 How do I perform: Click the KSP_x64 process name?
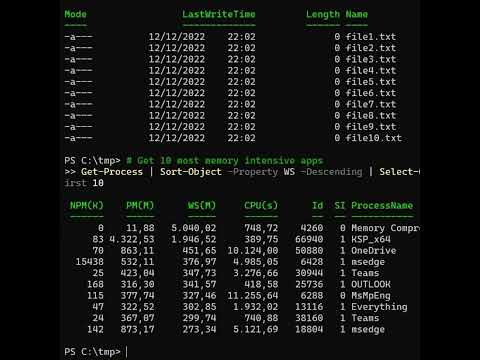(371, 239)
